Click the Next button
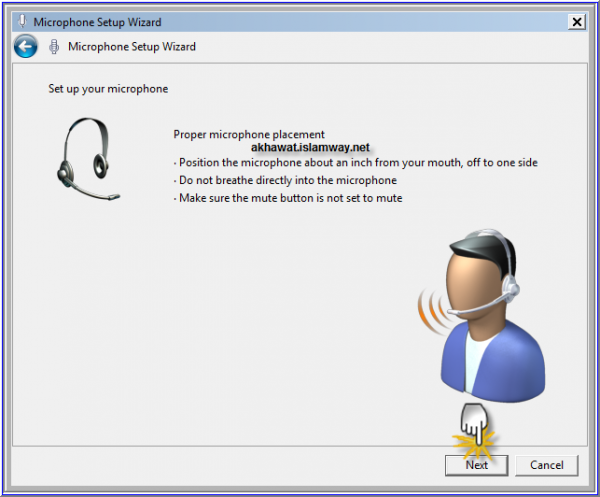This screenshot has height=497, width=600. tap(476, 465)
